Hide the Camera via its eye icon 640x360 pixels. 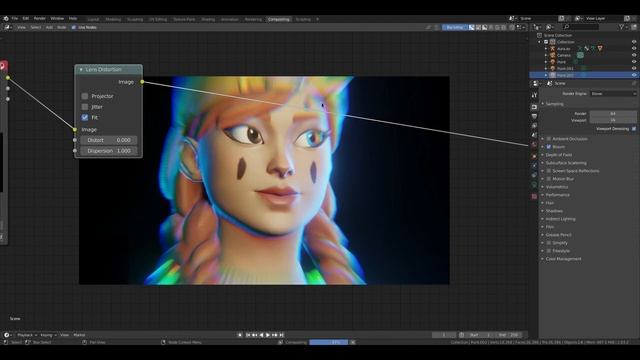634,55
